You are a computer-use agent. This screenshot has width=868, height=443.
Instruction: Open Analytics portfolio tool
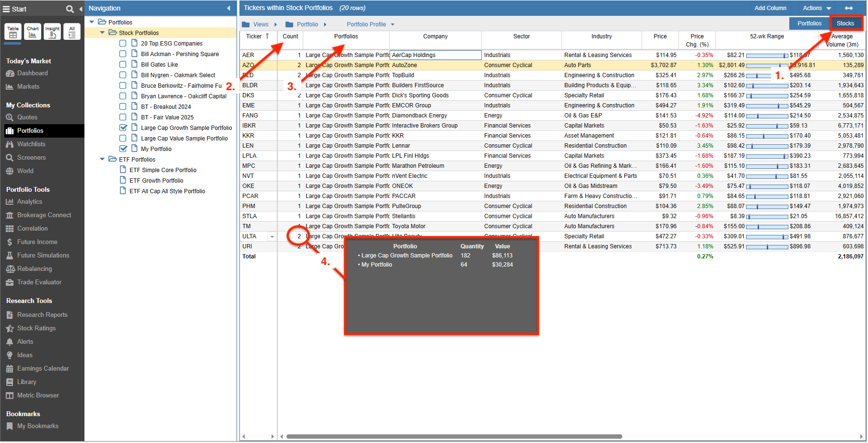[x=30, y=202]
